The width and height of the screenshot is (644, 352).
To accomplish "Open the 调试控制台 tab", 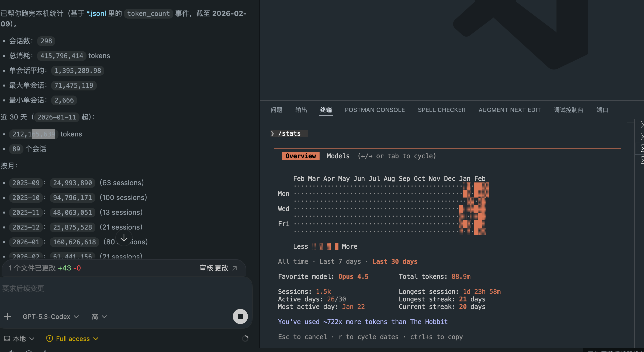I will (x=568, y=110).
